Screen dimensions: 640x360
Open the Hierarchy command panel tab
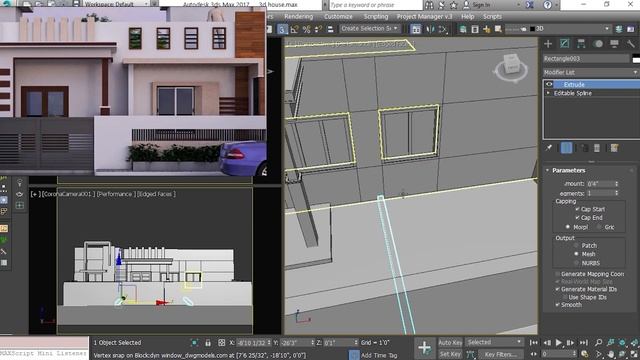tap(581, 43)
